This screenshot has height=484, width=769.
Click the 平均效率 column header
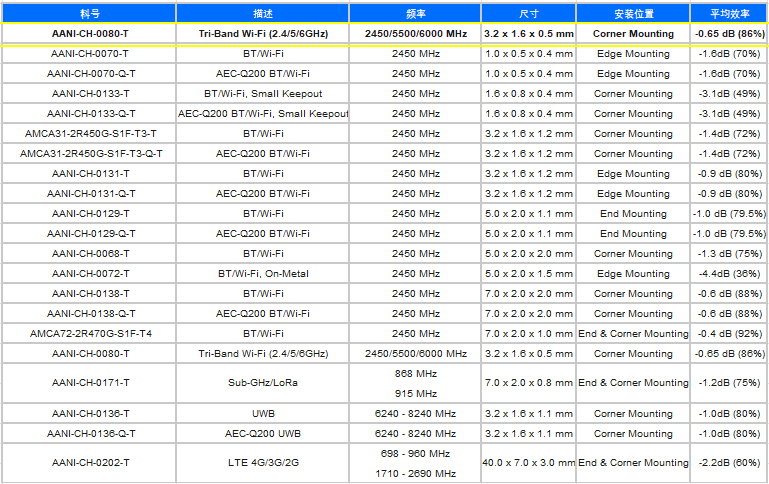coord(729,14)
